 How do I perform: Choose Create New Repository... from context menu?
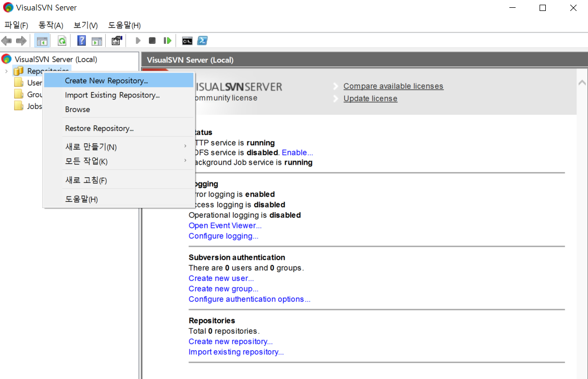[x=119, y=81]
